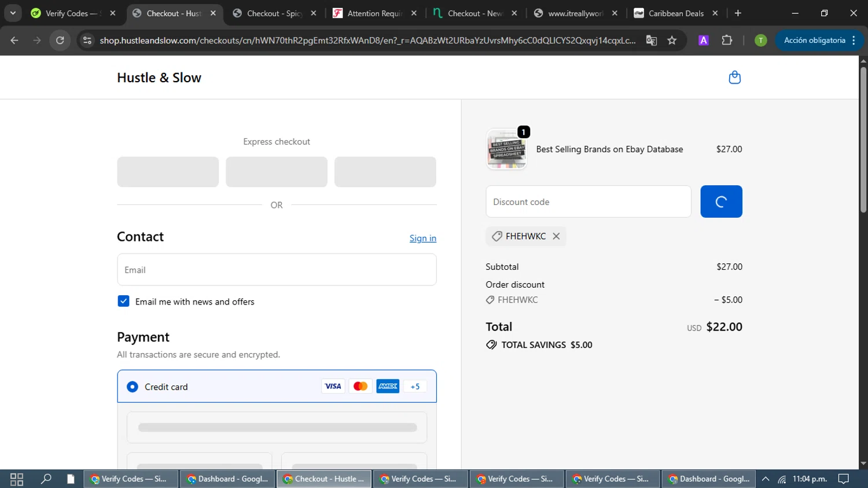Click the $22.00 total amount
This screenshot has width=868, height=488.
pos(724,326)
